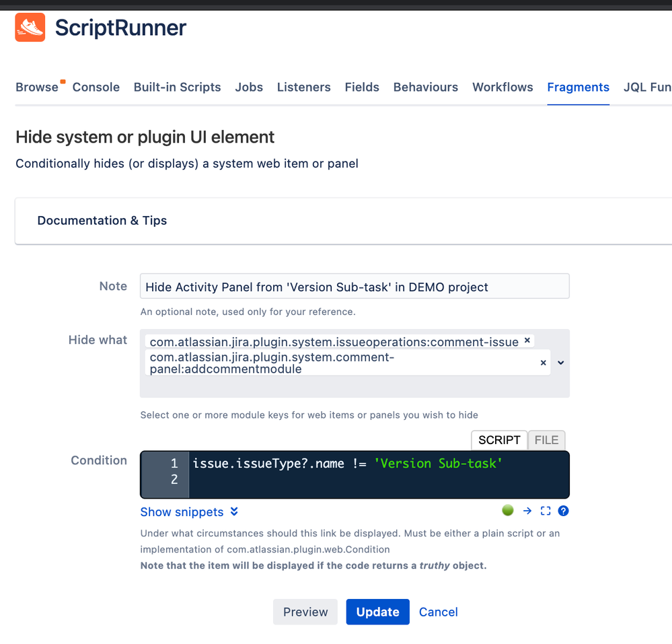Click the ScriptRunner title text
This screenshot has width=672, height=644.
[x=120, y=28]
